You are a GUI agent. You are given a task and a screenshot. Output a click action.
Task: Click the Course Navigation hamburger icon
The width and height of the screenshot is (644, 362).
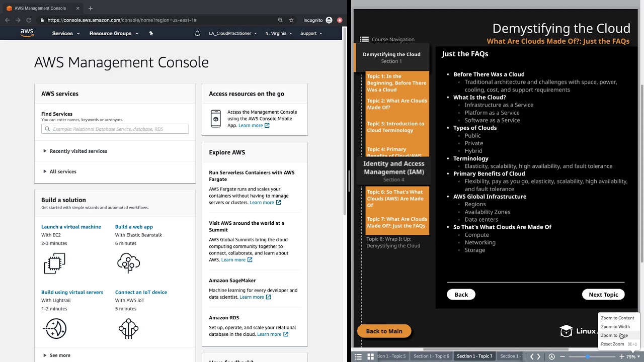(364, 39)
